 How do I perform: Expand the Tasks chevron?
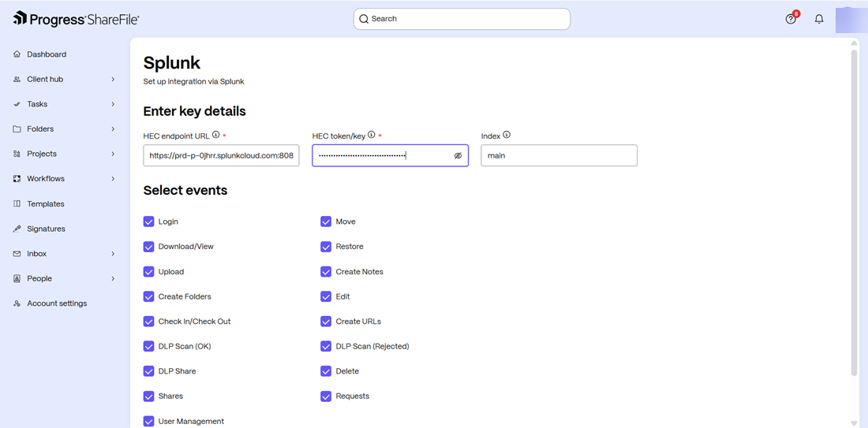[x=113, y=104]
